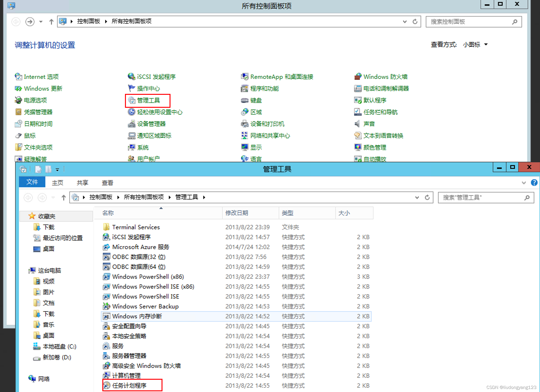Open Control Panel recent locations dropdown
The height and width of the screenshot is (392, 540).
point(41,22)
